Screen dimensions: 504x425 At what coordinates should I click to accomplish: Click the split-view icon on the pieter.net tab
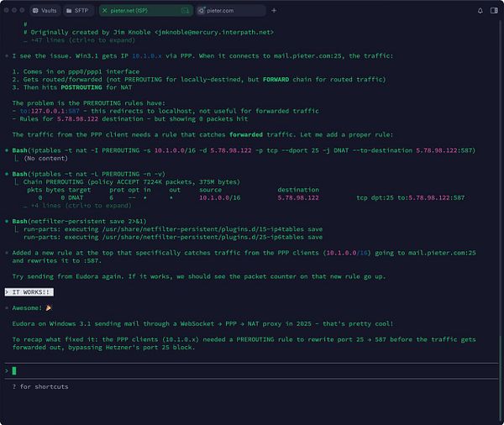[185, 11]
